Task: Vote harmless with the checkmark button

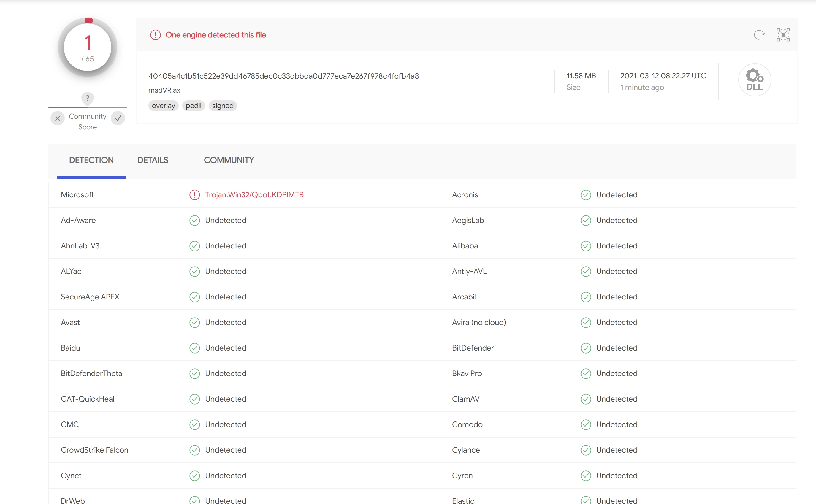Action: coord(118,118)
